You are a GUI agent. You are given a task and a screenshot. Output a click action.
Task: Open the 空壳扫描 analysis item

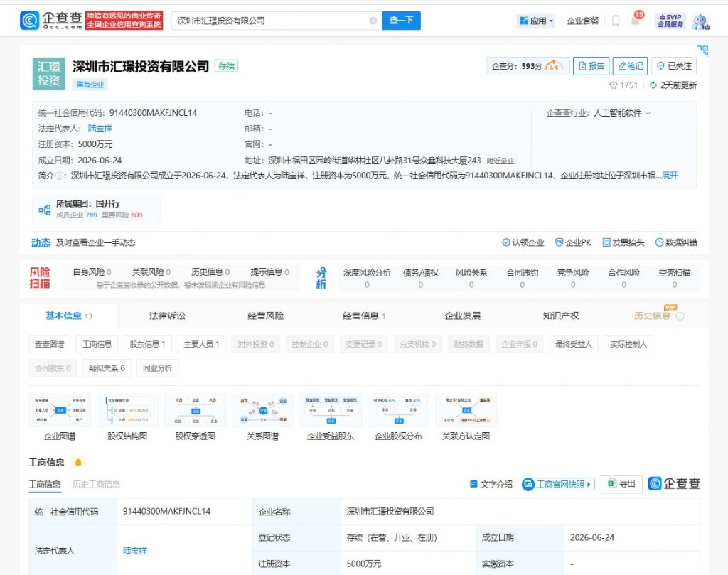coord(675,277)
